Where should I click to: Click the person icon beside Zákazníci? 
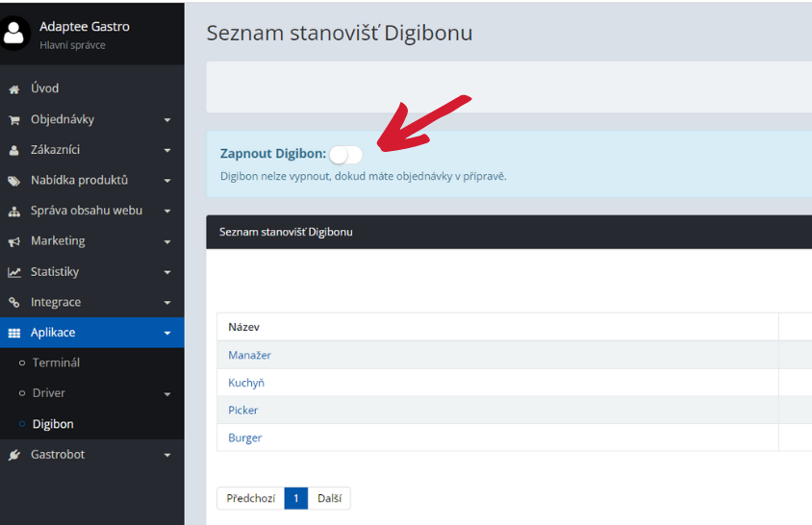point(14,150)
